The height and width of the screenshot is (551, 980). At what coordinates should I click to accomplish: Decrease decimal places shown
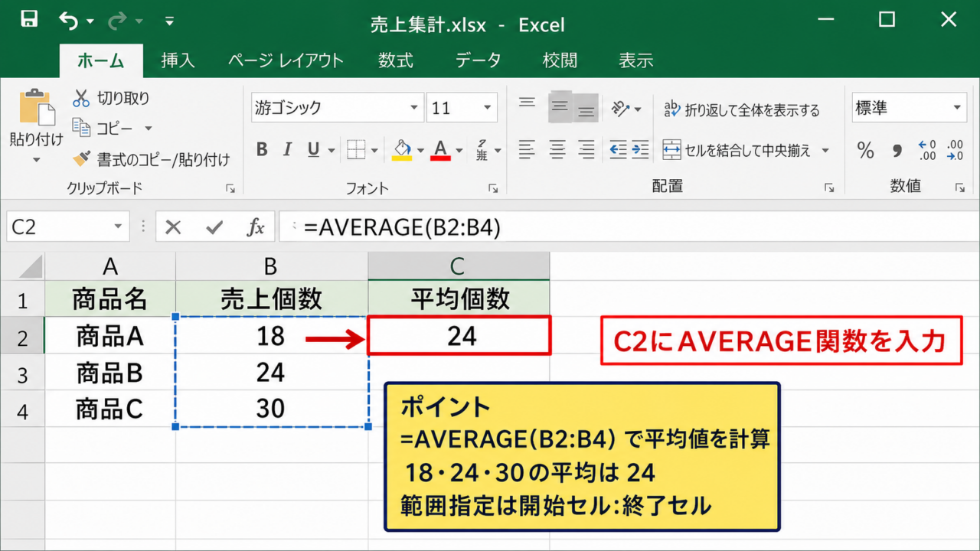tap(955, 150)
